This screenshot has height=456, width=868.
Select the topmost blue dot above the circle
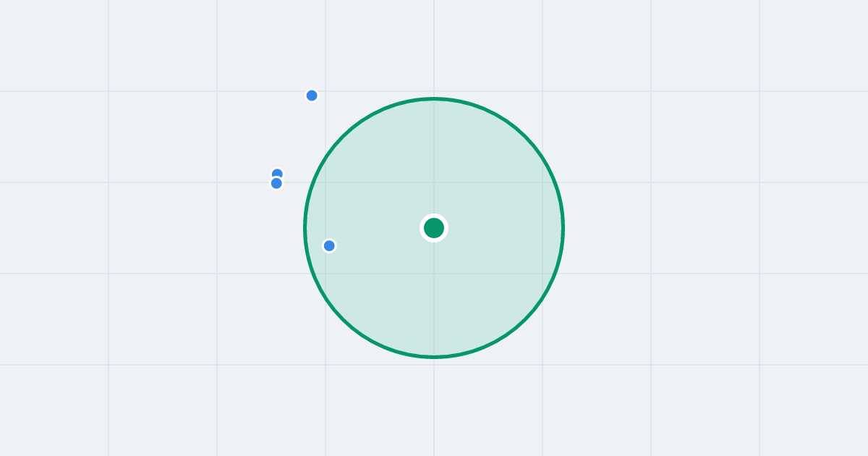click(312, 96)
